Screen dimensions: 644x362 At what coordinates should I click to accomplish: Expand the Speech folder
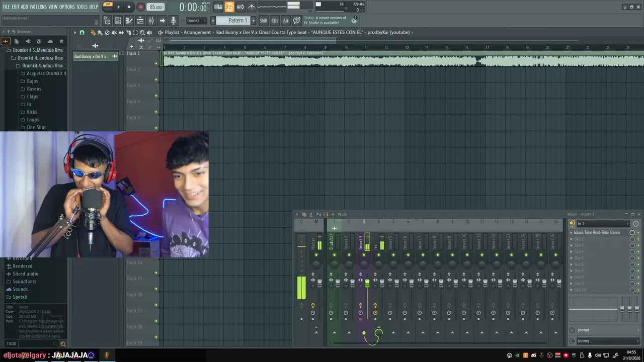[17, 297]
